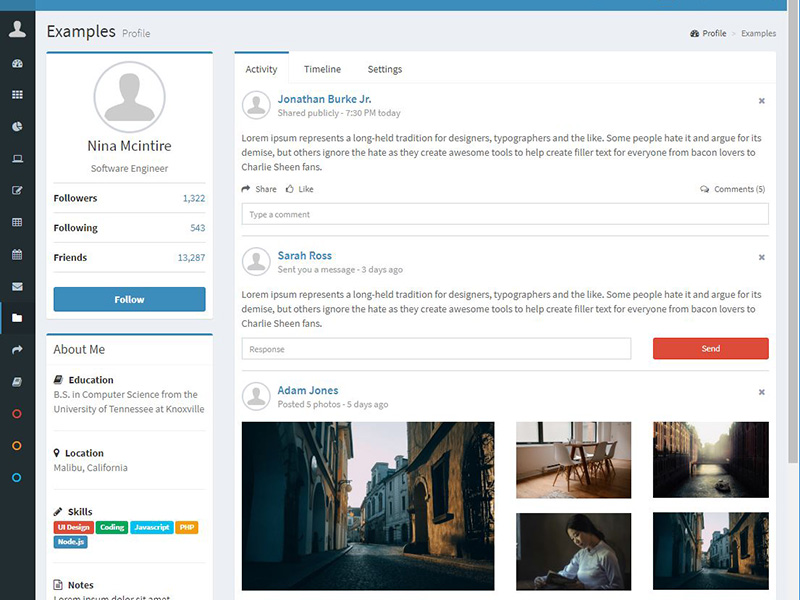Screen dimensions: 800x600
Task: Open the mailbox envelope icon in sidebar
Action: tap(17, 286)
